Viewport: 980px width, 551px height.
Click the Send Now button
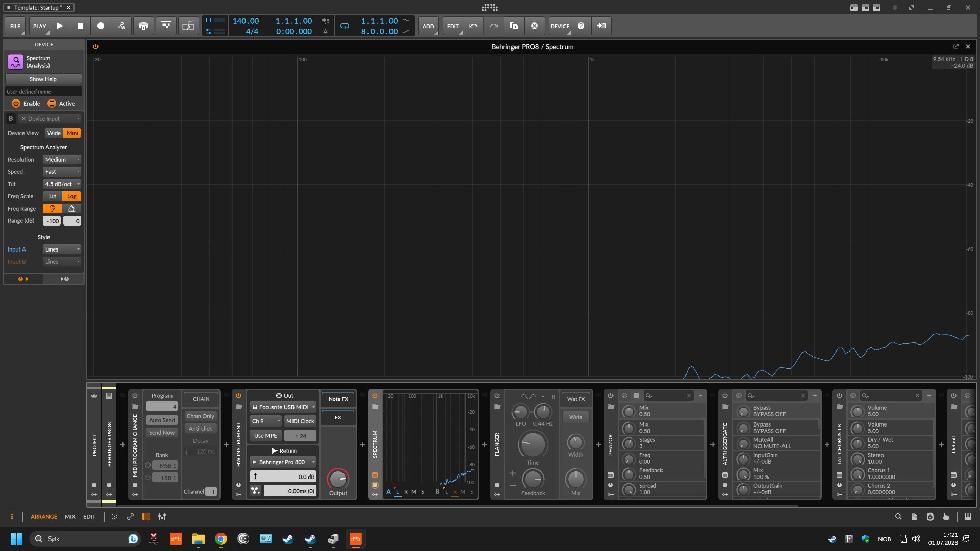[162, 433]
